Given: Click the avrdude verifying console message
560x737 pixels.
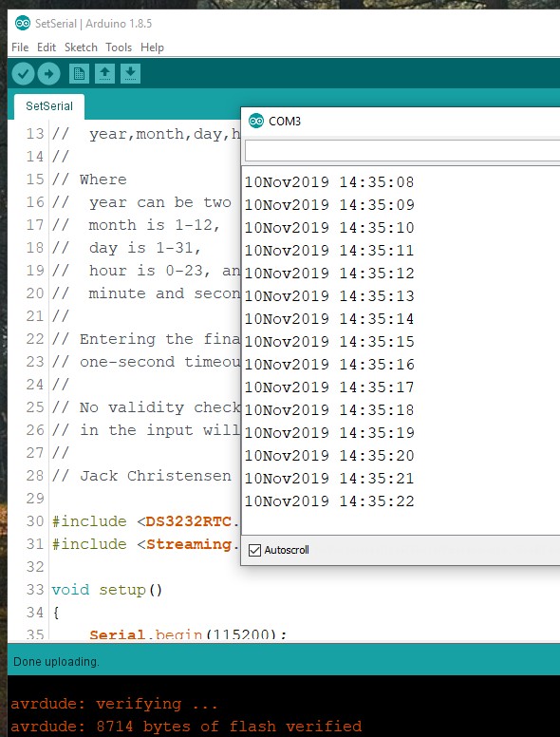Looking at the screenshot, I should pyautogui.click(x=114, y=704).
